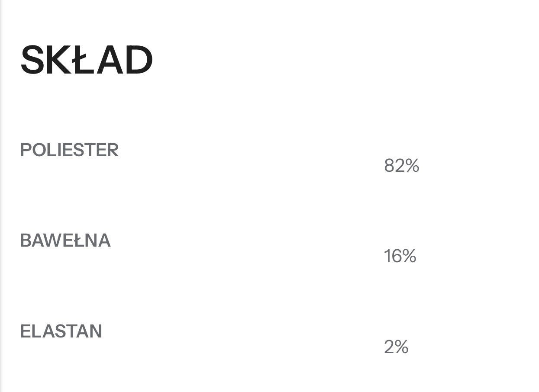Click the SKŁAD heading
The image size is (539, 392).
point(87,60)
